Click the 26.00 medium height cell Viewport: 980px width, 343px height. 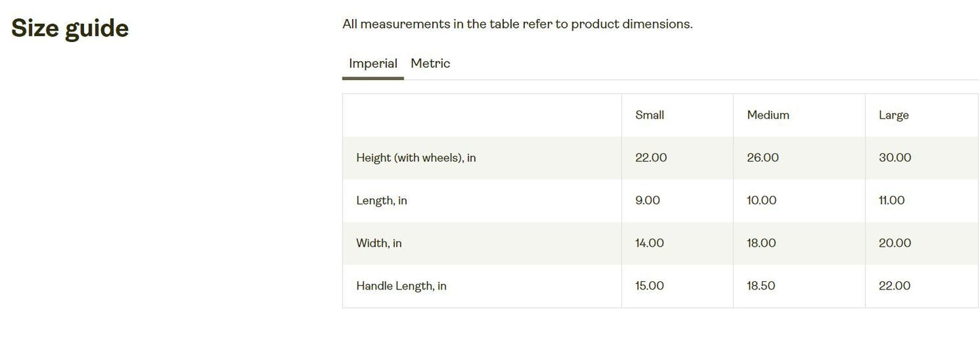[762, 158]
